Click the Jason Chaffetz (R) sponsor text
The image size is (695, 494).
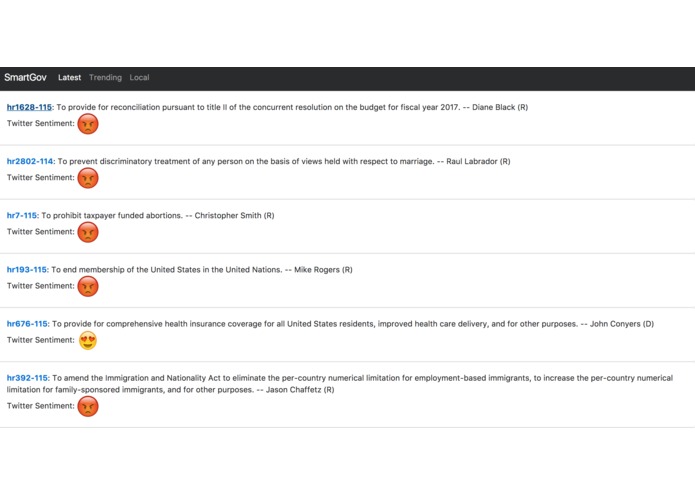click(x=300, y=390)
